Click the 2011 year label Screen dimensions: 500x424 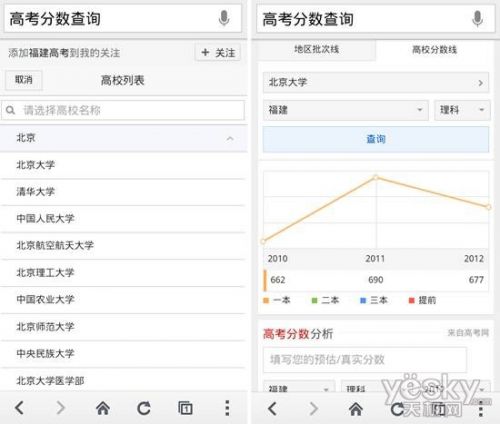(375, 258)
